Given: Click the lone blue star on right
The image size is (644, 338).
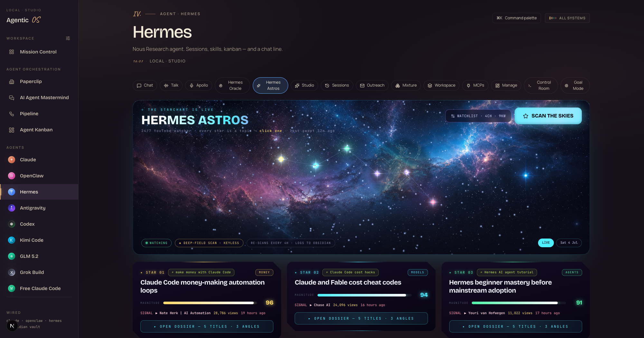Looking at the screenshot, I should (526, 175).
